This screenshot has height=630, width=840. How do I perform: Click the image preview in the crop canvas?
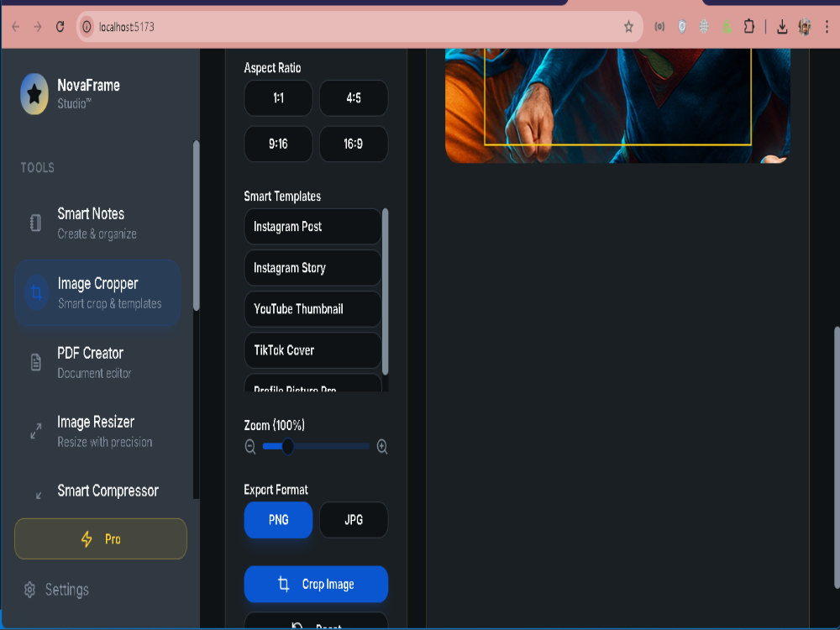pos(617,106)
